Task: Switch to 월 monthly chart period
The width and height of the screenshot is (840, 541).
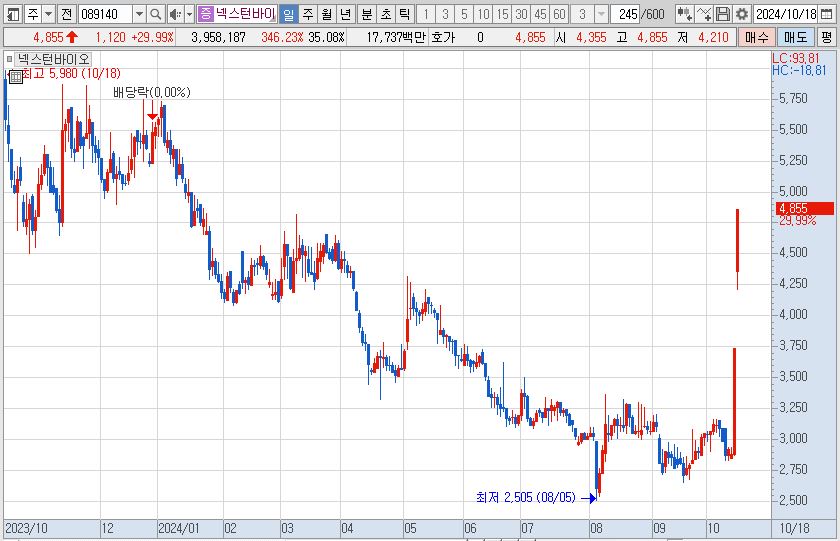Action: (x=327, y=14)
